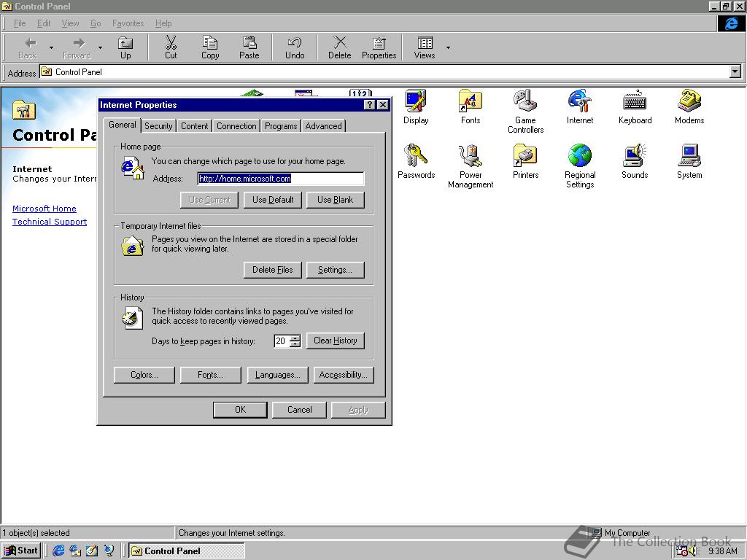This screenshot has height=560, width=747.
Task: Launch Outlook Express from Quick Launch
Action: [75, 551]
